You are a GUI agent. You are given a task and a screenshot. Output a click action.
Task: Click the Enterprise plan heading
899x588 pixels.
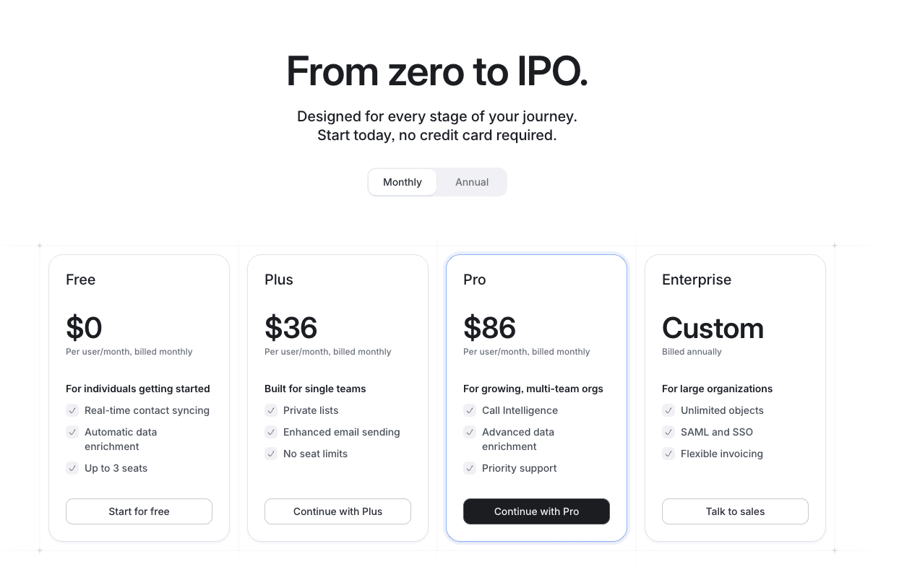[x=697, y=280]
